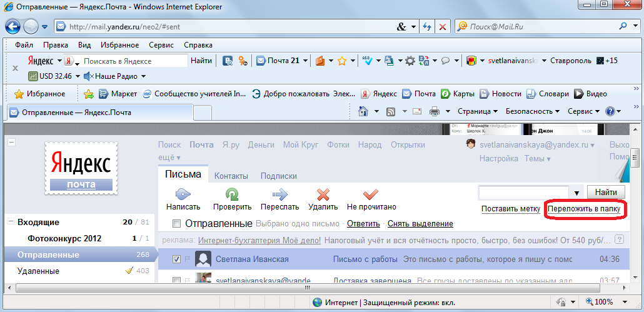Forward the selected letter with Переслать
The width and height of the screenshot is (644, 312).
279,199
